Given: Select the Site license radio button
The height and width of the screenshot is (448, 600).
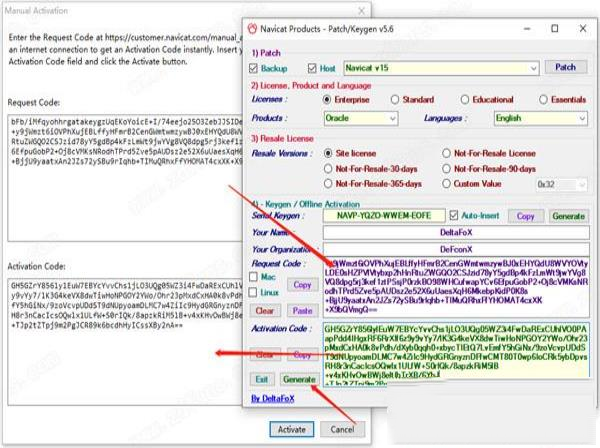Looking at the screenshot, I should (x=328, y=153).
